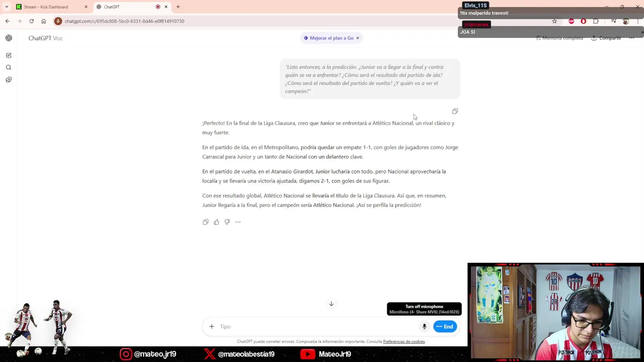View site information for chatgpt.com

click(x=58, y=21)
